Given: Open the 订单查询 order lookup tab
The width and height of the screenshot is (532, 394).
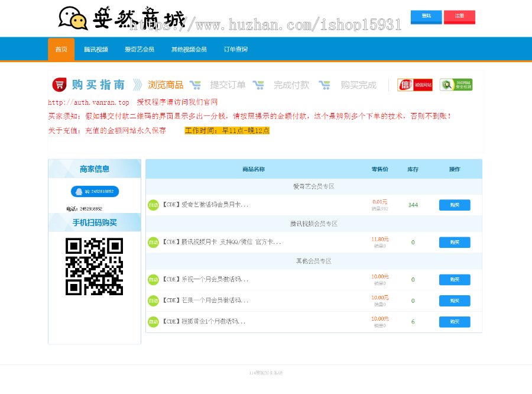Looking at the screenshot, I should click(x=236, y=50).
